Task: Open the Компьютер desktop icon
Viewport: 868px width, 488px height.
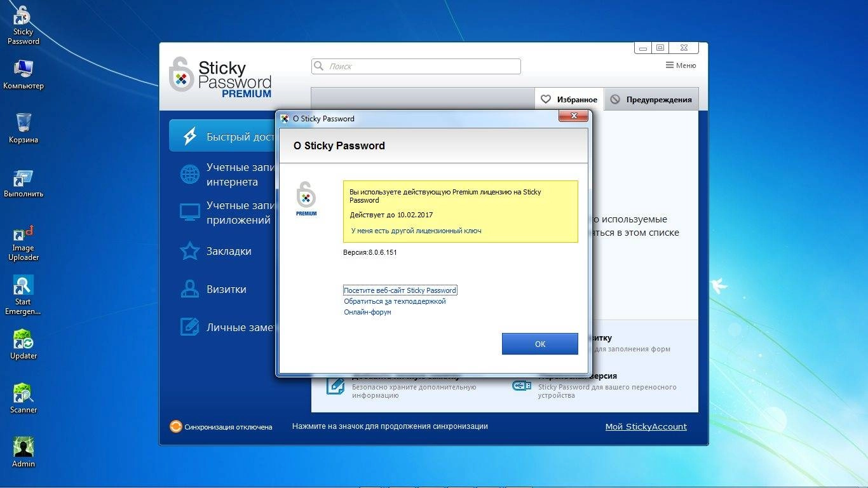Action: tap(24, 74)
